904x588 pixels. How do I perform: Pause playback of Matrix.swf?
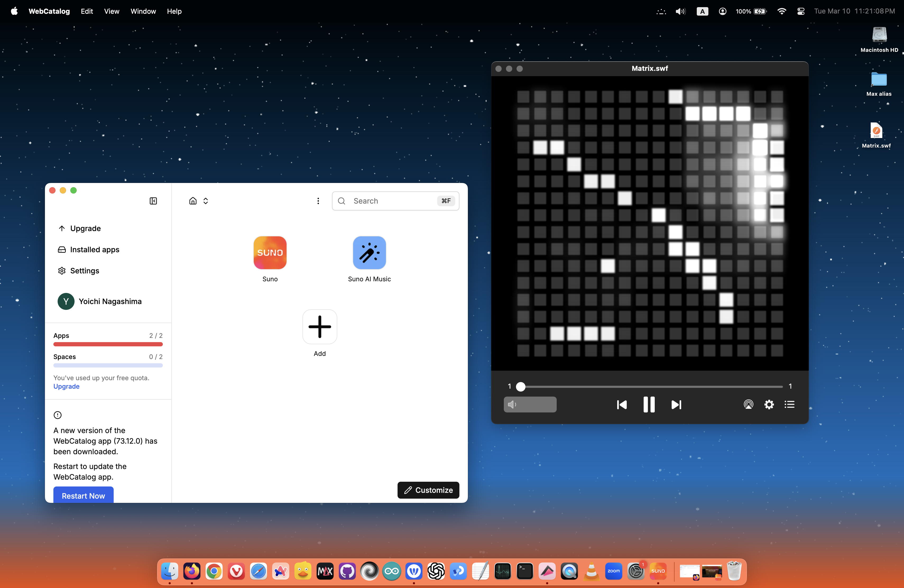pos(649,404)
